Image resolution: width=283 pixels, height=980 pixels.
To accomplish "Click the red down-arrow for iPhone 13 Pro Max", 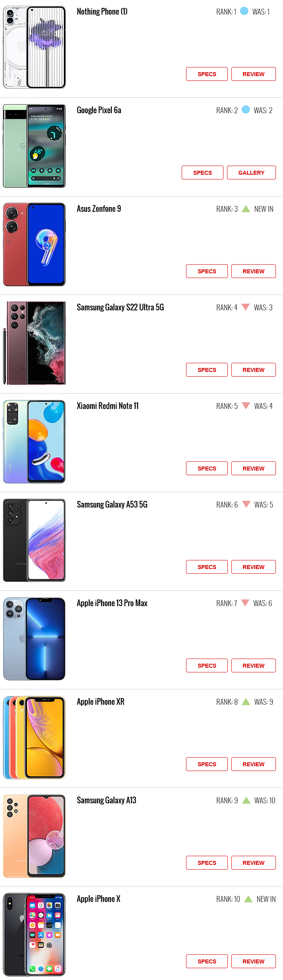I will [x=245, y=603].
